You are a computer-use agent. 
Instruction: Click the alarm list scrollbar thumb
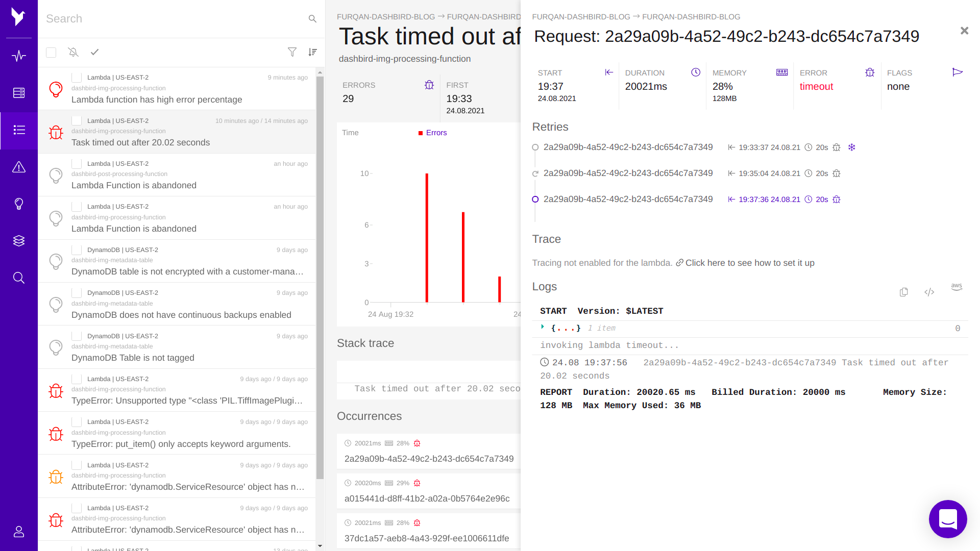[320, 277]
